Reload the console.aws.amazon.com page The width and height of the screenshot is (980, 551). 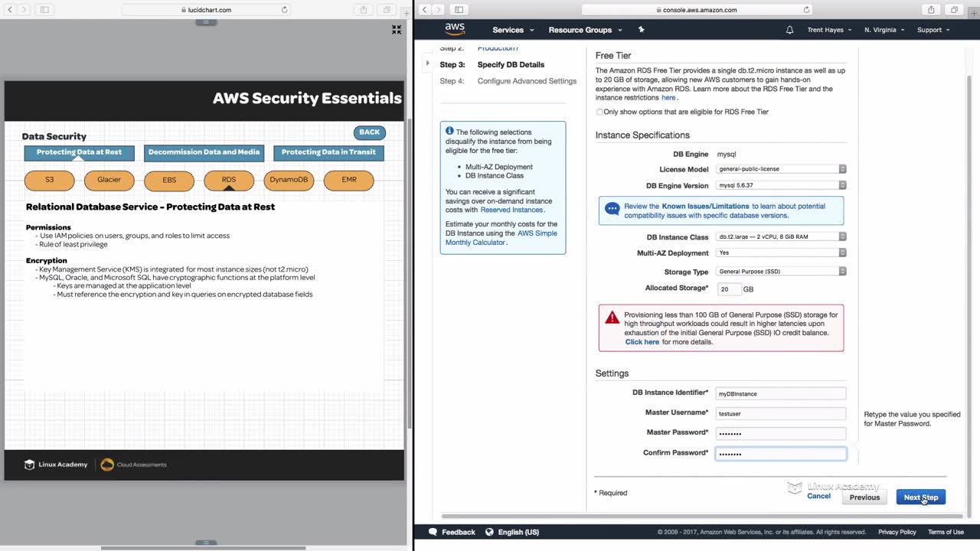[x=807, y=10]
